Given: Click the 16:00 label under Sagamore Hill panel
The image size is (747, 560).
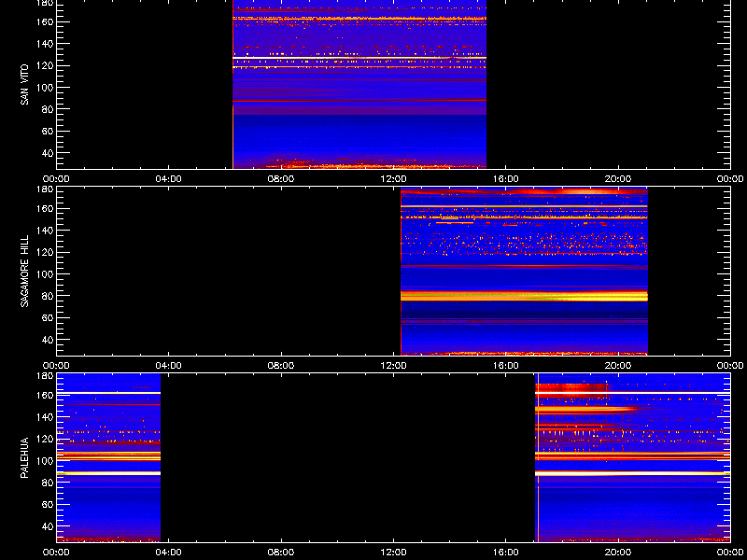Looking at the screenshot, I should [506, 366].
